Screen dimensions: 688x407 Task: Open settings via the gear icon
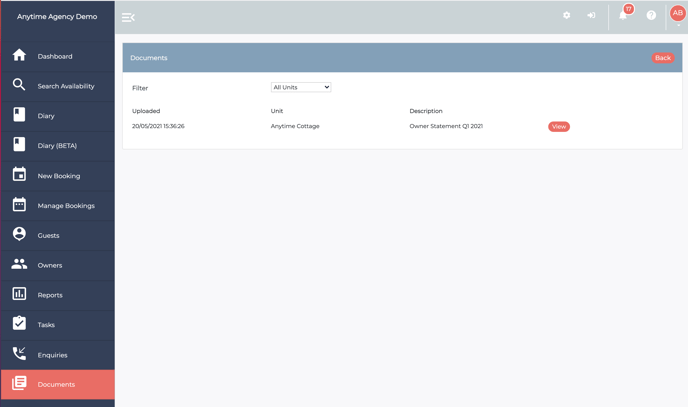tap(566, 15)
